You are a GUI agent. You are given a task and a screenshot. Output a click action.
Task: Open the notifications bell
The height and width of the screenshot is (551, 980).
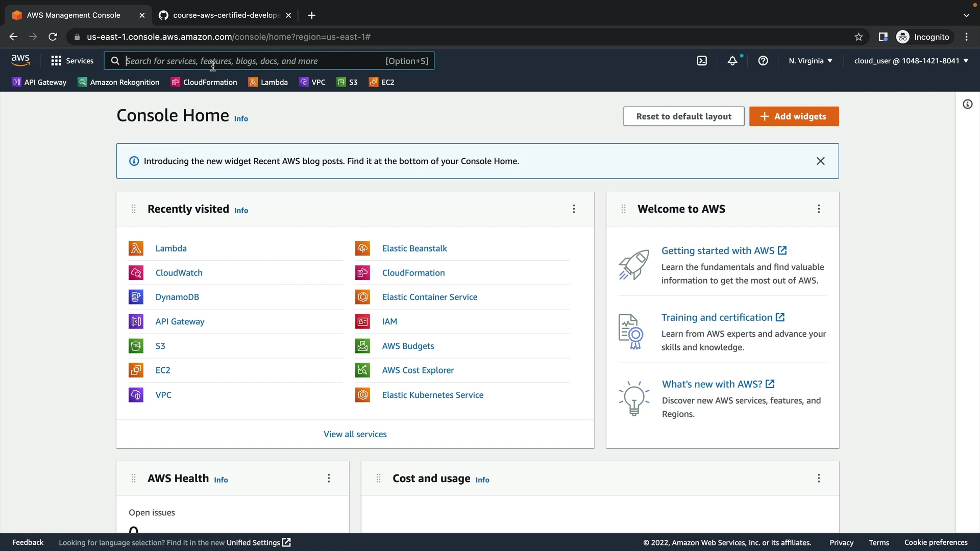732,61
